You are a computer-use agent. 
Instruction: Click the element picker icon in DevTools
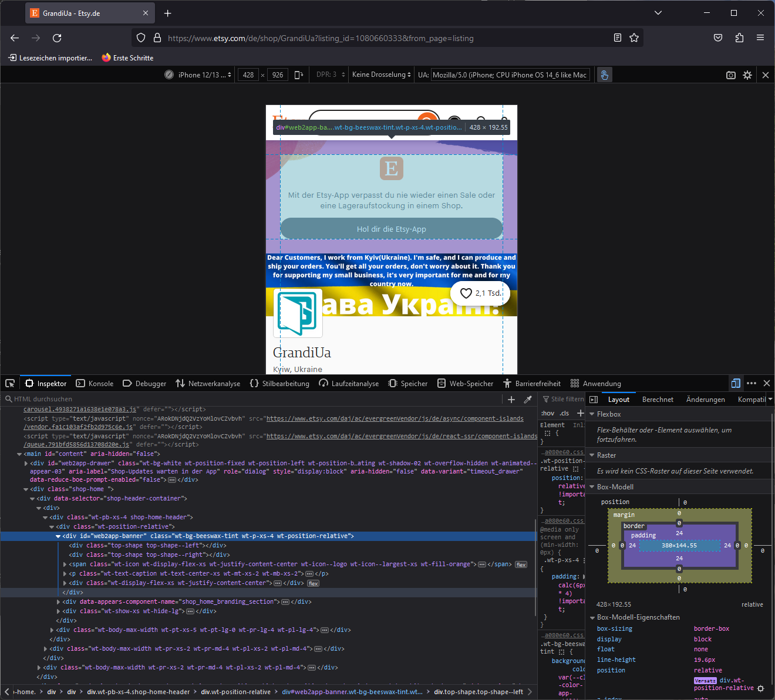pos(10,383)
